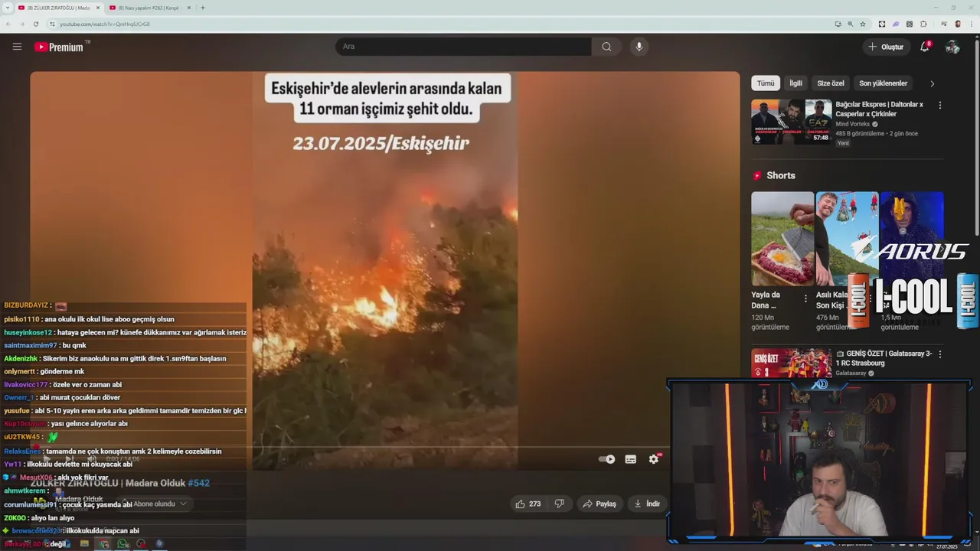Open the Chrome profile avatar

click(x=958, y=24)
